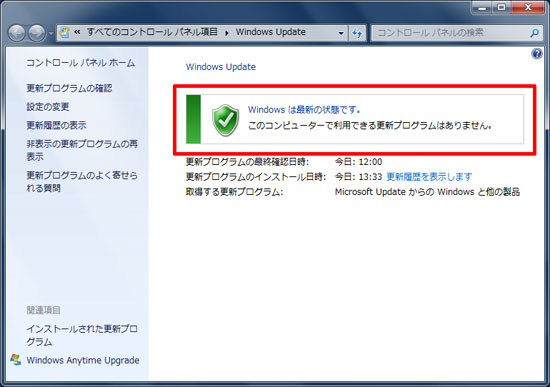Close the Windows Update window

528,7
